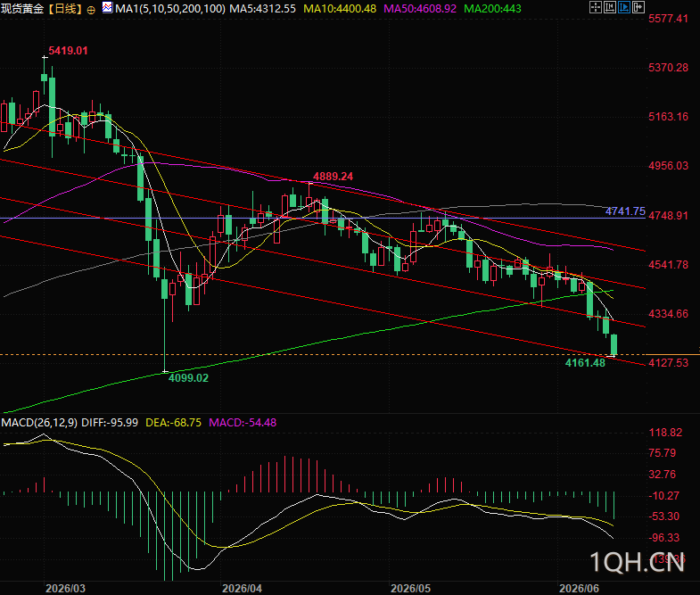Image resolution: width=700 pixels, height=595 pixels.
Task: Click the 4334.66 price axis label
Action: click(668, 314)
